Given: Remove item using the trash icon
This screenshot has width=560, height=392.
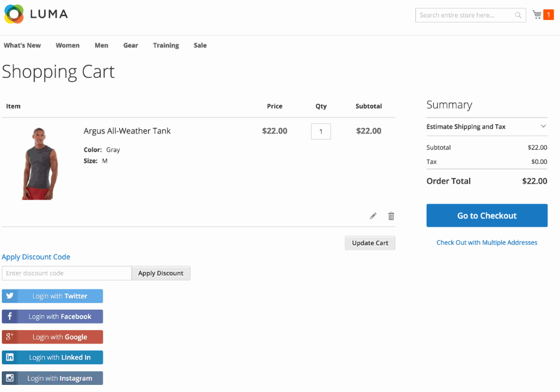Looking at the screenshot, I should [391, 216].
